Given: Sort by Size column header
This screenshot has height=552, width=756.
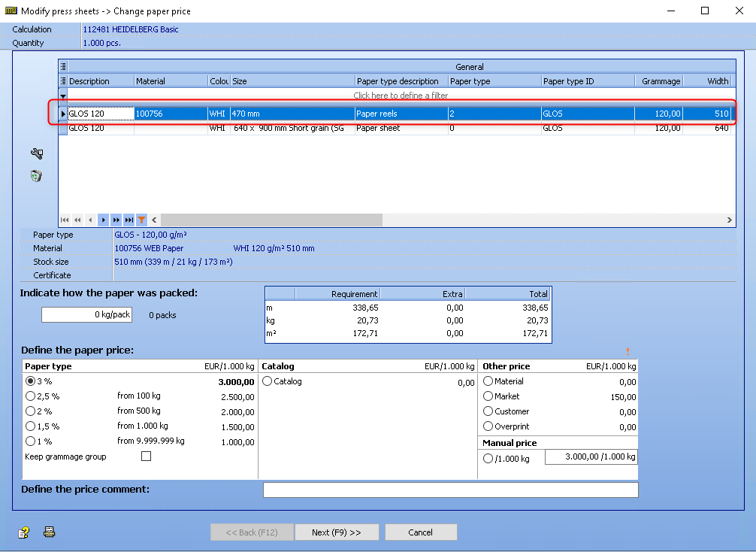Looking at the screenshot, I should [x=292, y=81].
